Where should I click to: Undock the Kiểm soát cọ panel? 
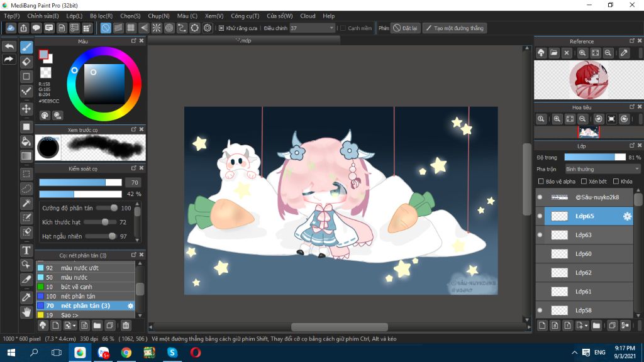[133, 168]
